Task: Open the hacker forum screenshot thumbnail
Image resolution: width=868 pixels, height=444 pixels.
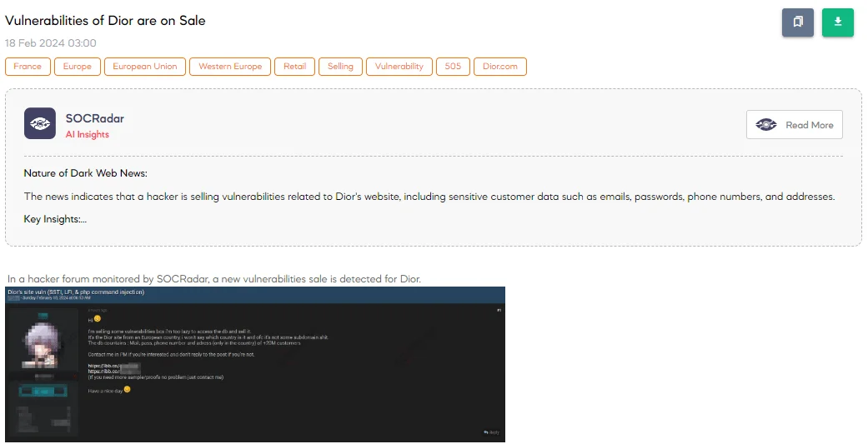Action: pyautogui.click(x=255, y=364)
